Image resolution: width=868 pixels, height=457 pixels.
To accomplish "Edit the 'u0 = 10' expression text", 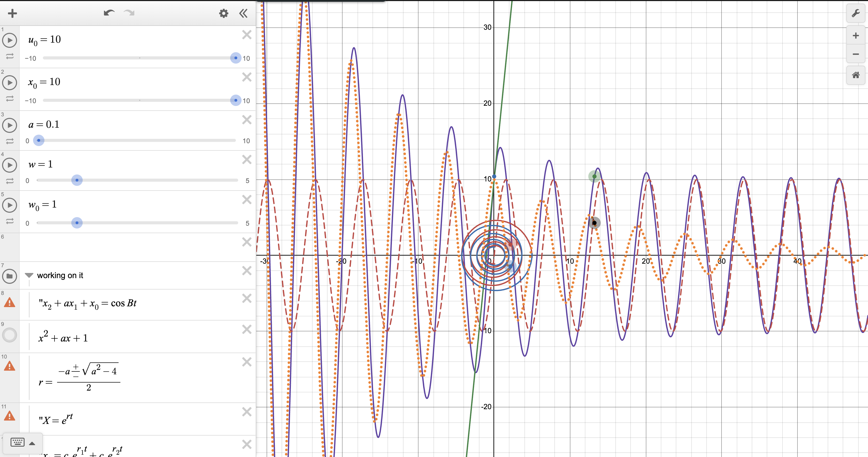I will pyautogui.click(x=44, y=40).
